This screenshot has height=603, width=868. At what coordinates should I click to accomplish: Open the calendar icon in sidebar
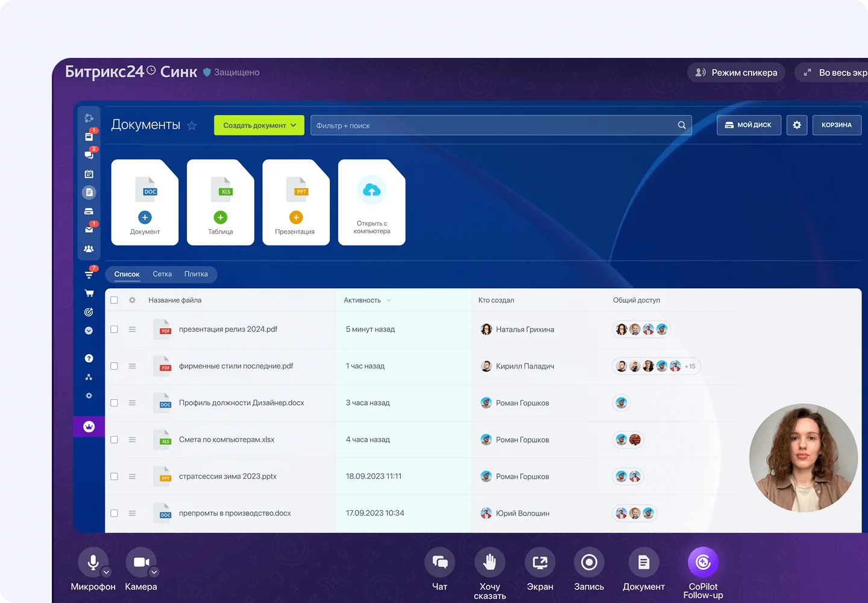(89, 174)
